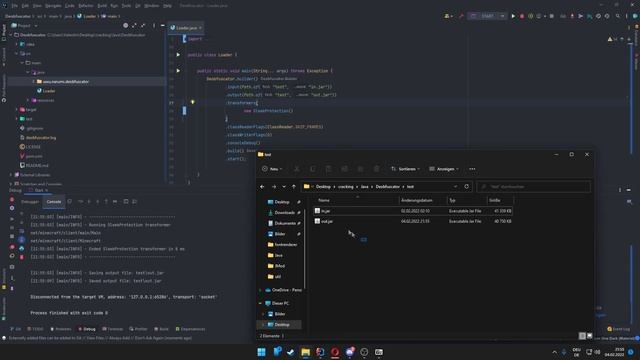Refresh the Explorer folder with the address bar icon
This screenshot has height=360, width=640.
tap(467, 187)
